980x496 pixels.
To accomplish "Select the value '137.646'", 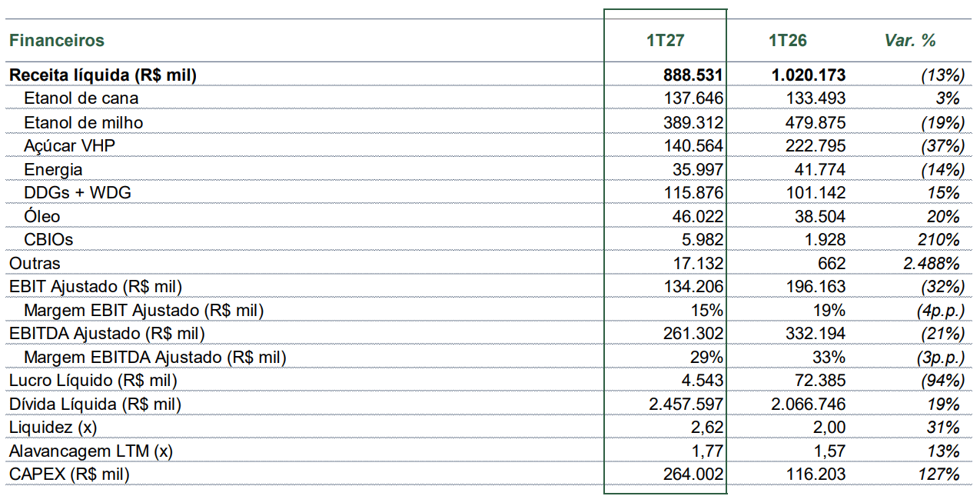I will pyautogui.click(x=693, y=98).
